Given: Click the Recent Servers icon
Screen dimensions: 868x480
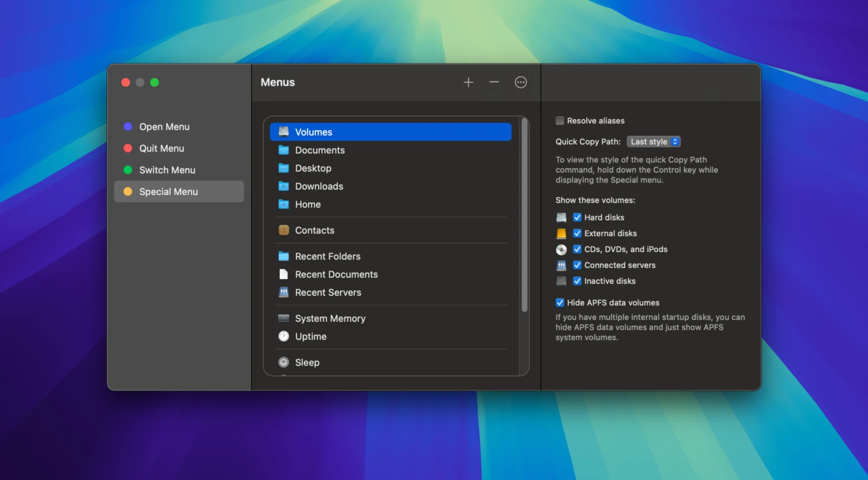Looking at the screenshot, I should click(x=284, y=293).
